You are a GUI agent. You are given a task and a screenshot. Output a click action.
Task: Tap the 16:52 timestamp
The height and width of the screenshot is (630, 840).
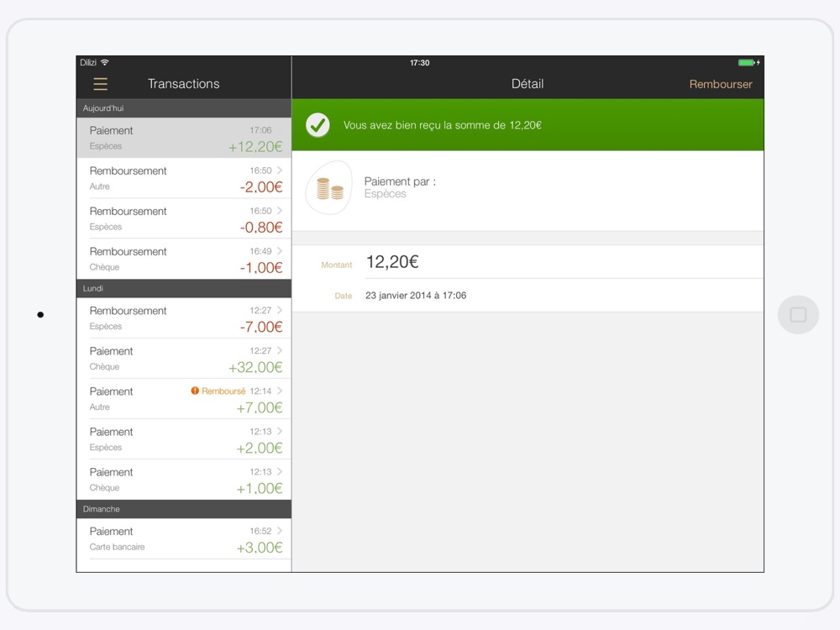click(260, 531)
